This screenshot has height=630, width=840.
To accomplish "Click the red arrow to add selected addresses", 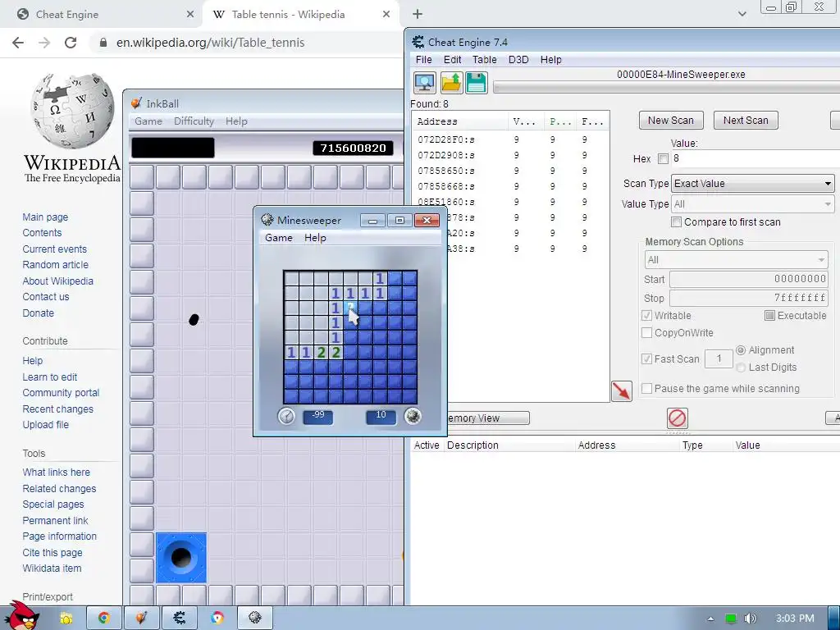I will coord(622,391).
